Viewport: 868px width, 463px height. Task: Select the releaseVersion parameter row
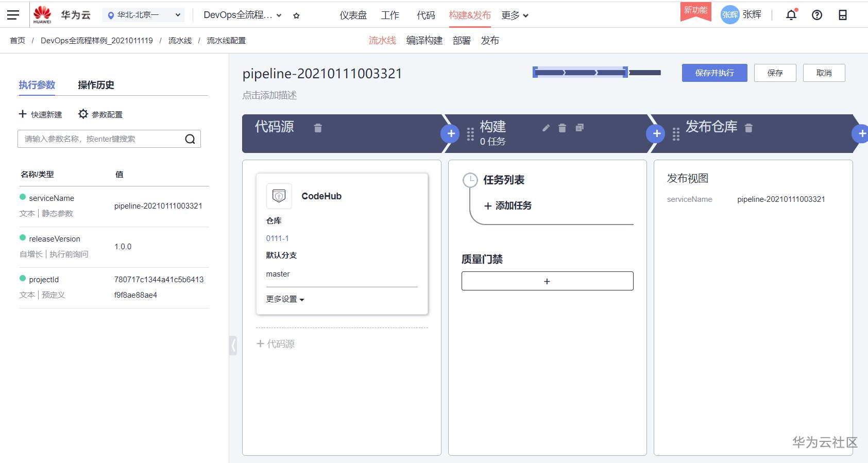coord(114,247)
